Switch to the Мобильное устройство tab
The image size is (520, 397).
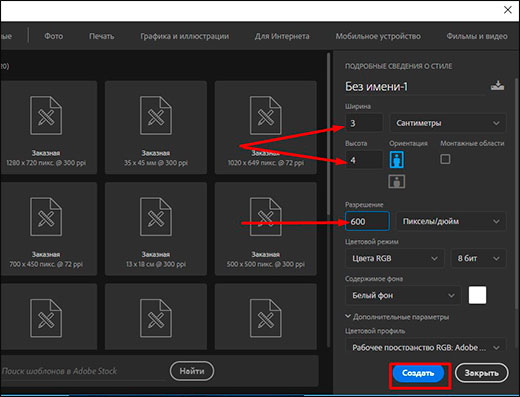378,36
